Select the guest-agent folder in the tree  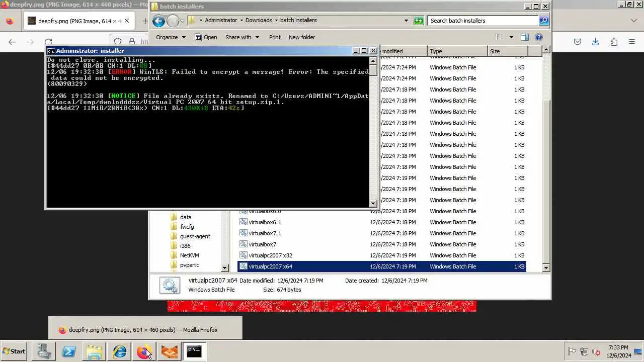[195, 236]
